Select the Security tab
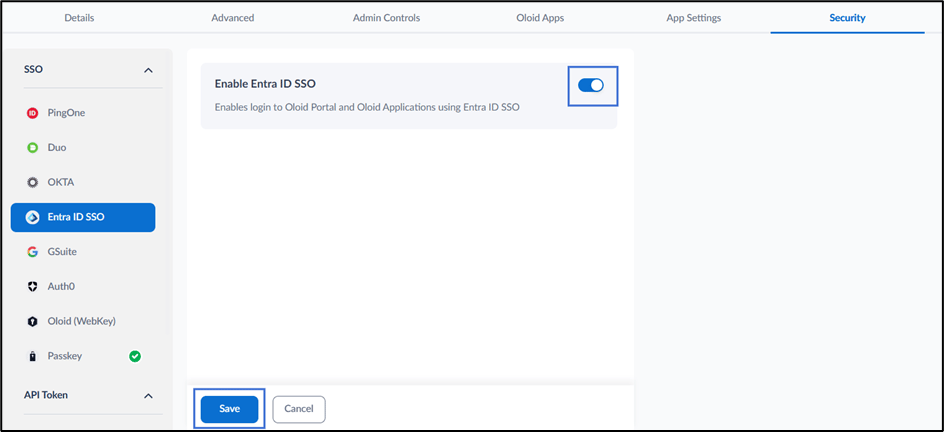This screenshot has width=944, height=432. [x=847, y=17]
